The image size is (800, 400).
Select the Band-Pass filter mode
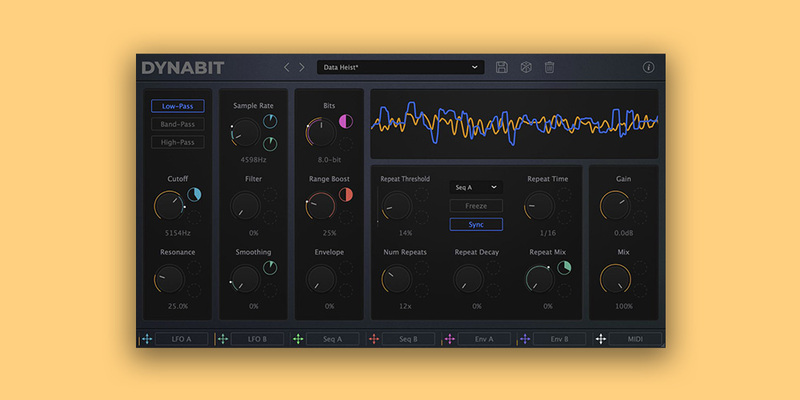(x=178, y=124)
